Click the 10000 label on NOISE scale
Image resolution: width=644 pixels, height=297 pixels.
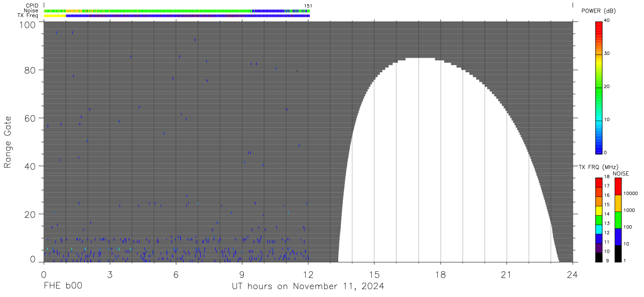pyautogui.click(x=632, y=194)
